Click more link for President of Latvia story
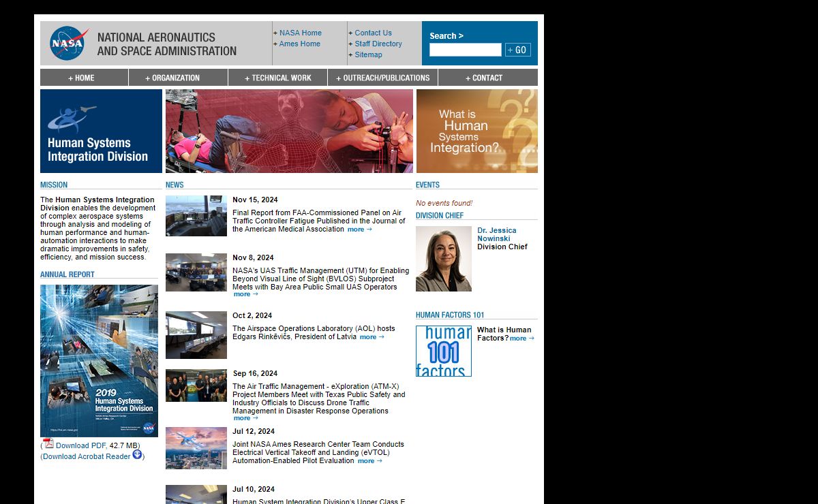Viewport: 818px width, 504px height. [x=372, y=337]
